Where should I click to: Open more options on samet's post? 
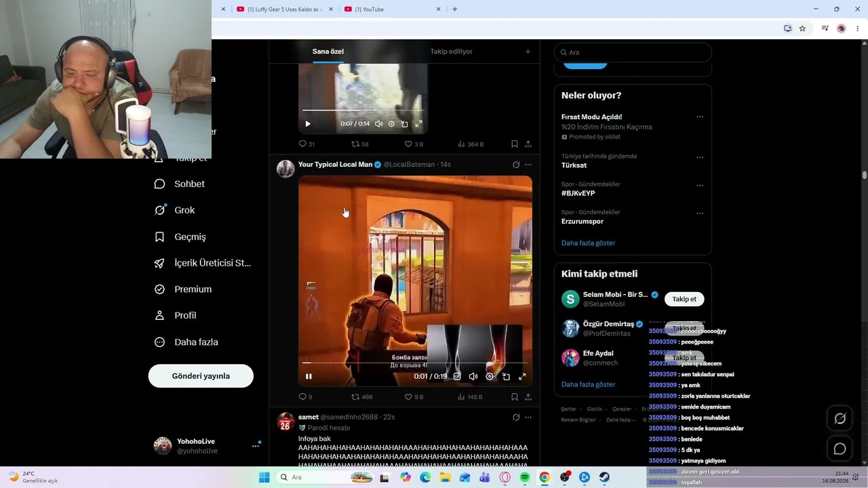pyautogui.click(x=528, y=418)
